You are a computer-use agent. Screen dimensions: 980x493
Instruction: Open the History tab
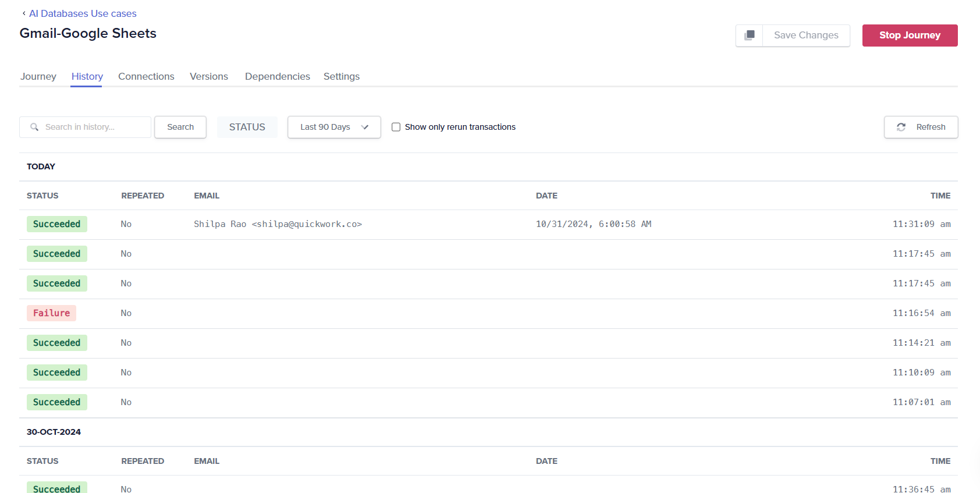point(87,76)
